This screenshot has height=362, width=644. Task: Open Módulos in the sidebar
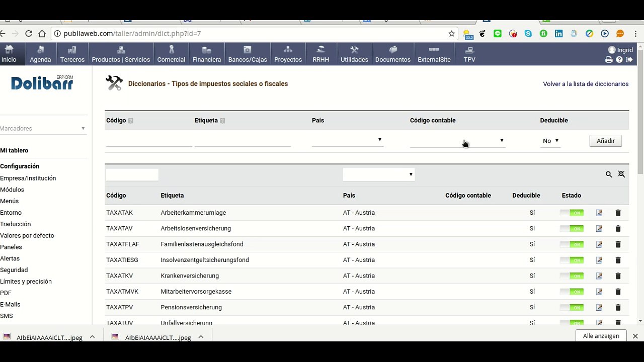[x=12, y=190]
